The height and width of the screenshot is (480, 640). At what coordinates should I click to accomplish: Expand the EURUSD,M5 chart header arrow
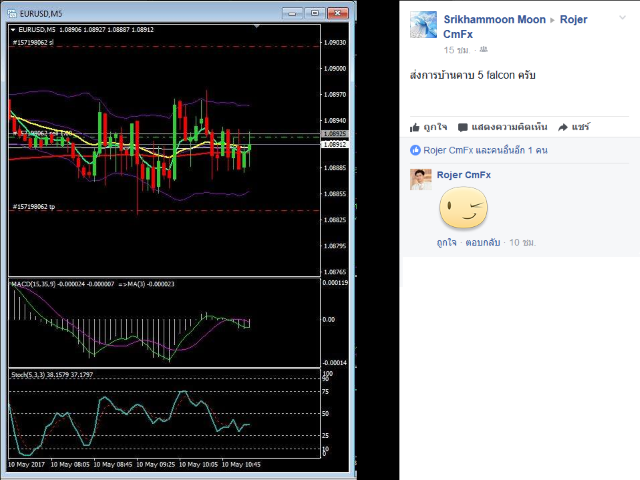tap(13, 30)
